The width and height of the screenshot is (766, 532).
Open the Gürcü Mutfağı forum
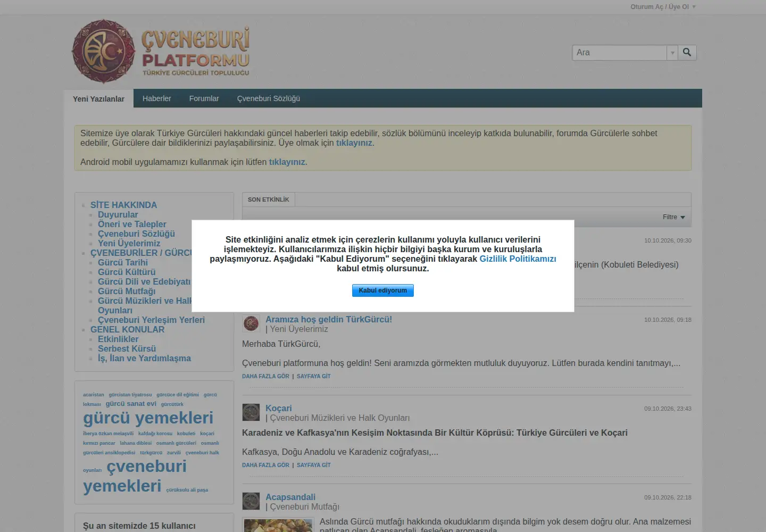point(127,291)
